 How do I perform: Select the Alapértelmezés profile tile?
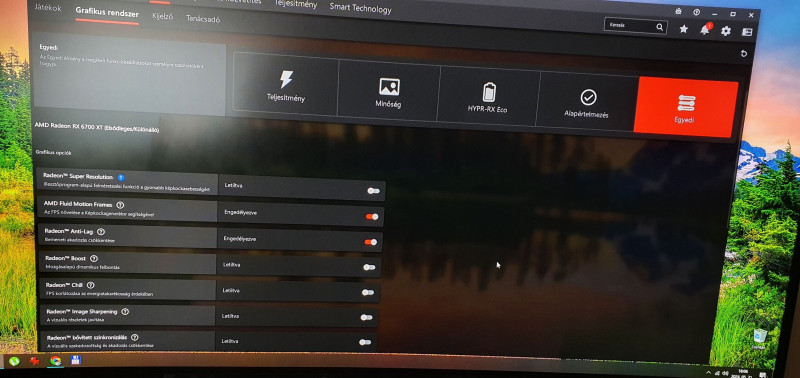pyautogui.click(x=588, y=102)
